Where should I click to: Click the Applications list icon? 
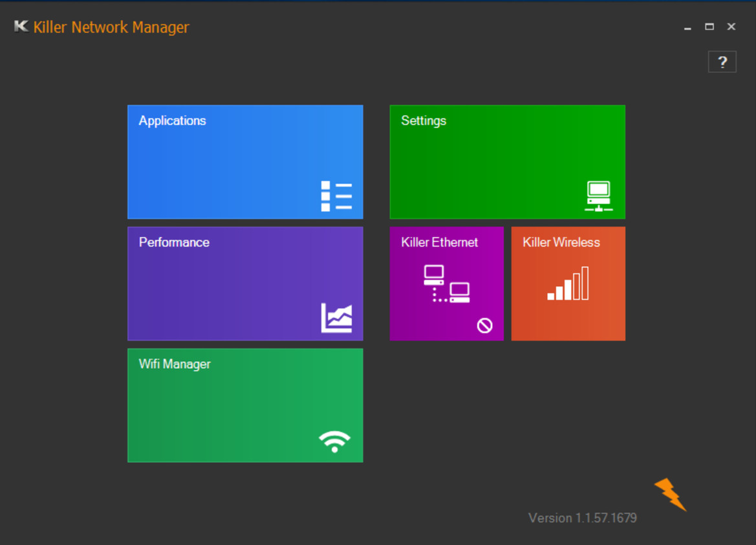336,196
